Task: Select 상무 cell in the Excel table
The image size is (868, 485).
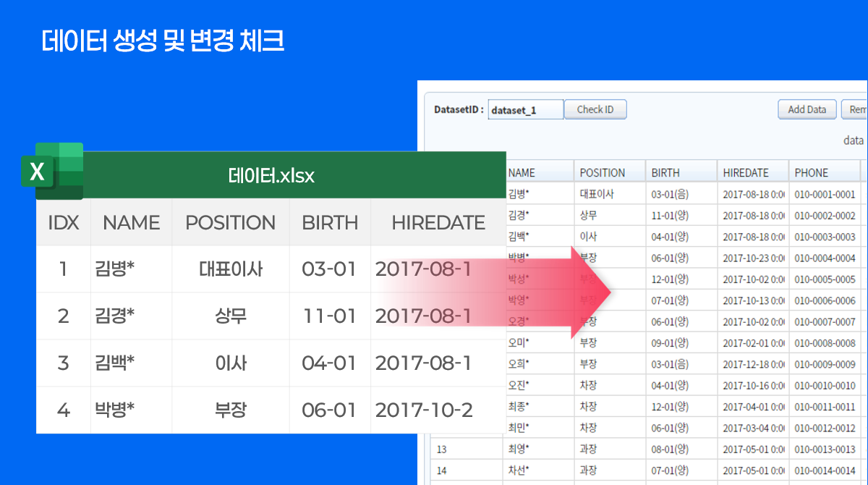Action: pyautogui.click(x=231, y=316)
